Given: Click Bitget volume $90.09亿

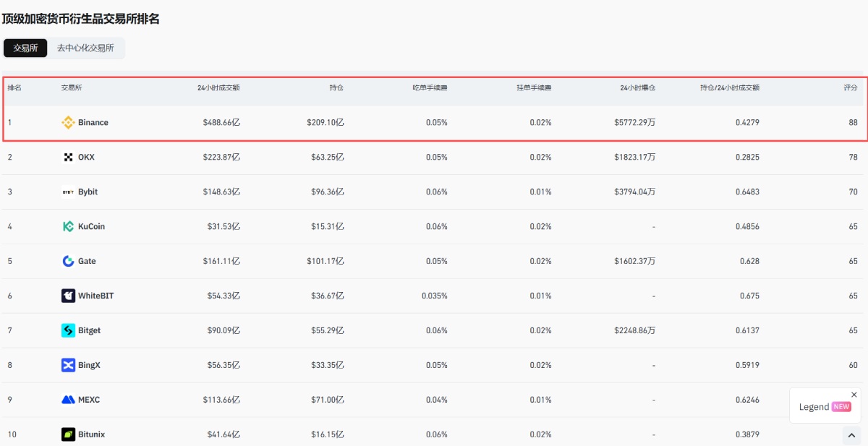Looking at the screenshot, I should (x=224, y=331).
